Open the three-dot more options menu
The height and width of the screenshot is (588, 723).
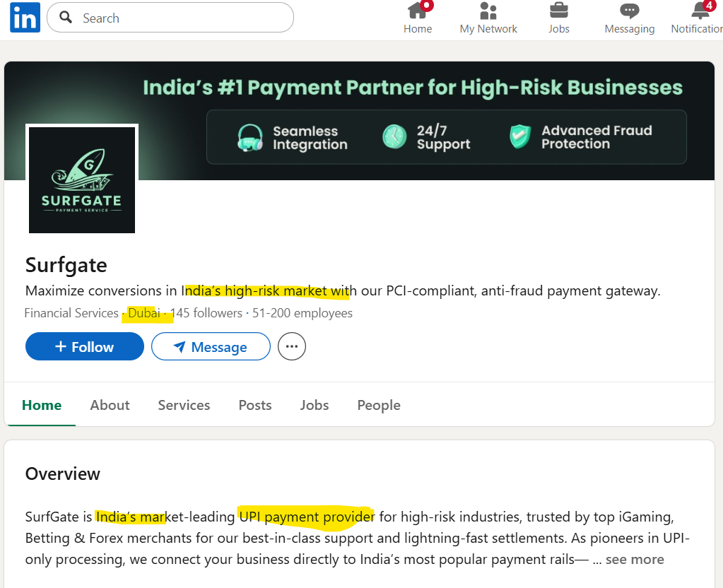tap(291, 347)
